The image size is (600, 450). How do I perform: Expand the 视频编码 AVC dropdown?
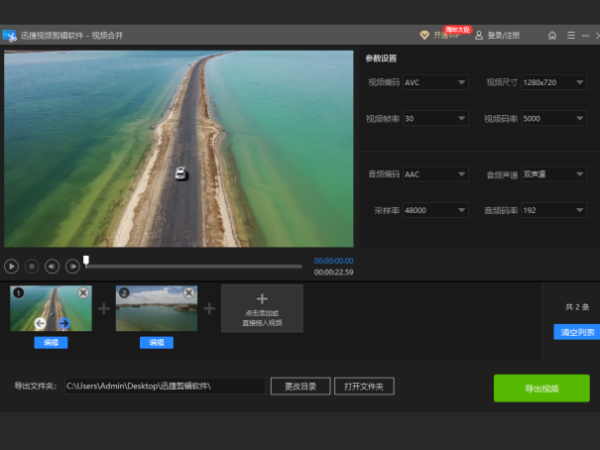[435, 82]
